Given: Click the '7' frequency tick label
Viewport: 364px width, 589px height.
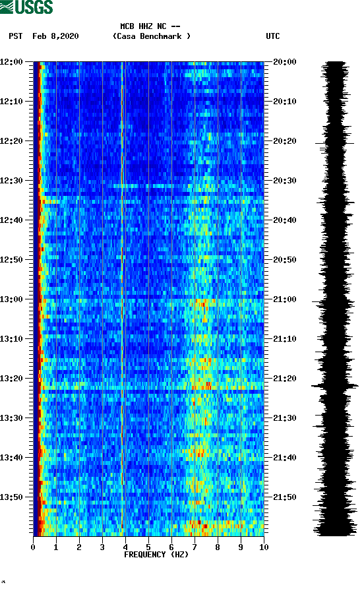Looking at the screenshot, I should (195, 547).
